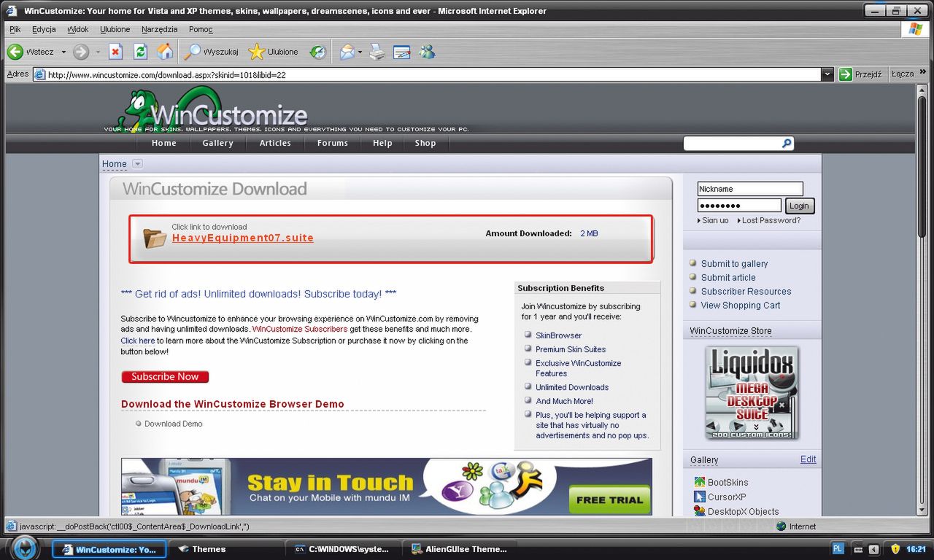934x560 pixels.
Task: Click the Subscribe Now button
Action: click(165, 376)
